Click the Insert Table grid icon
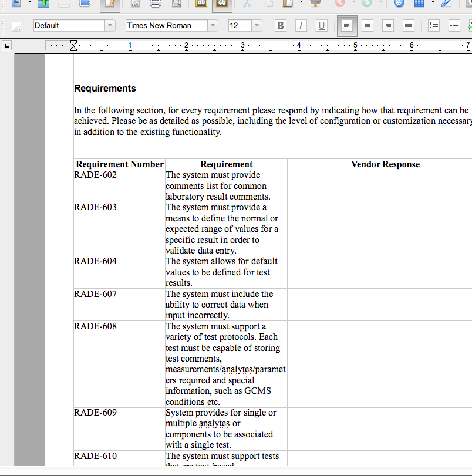 [x=419, y=4]
